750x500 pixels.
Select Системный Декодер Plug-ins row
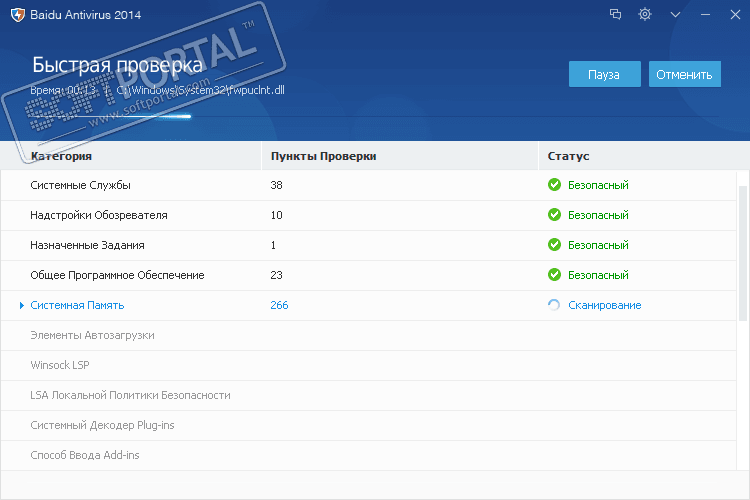click(368, 425)
